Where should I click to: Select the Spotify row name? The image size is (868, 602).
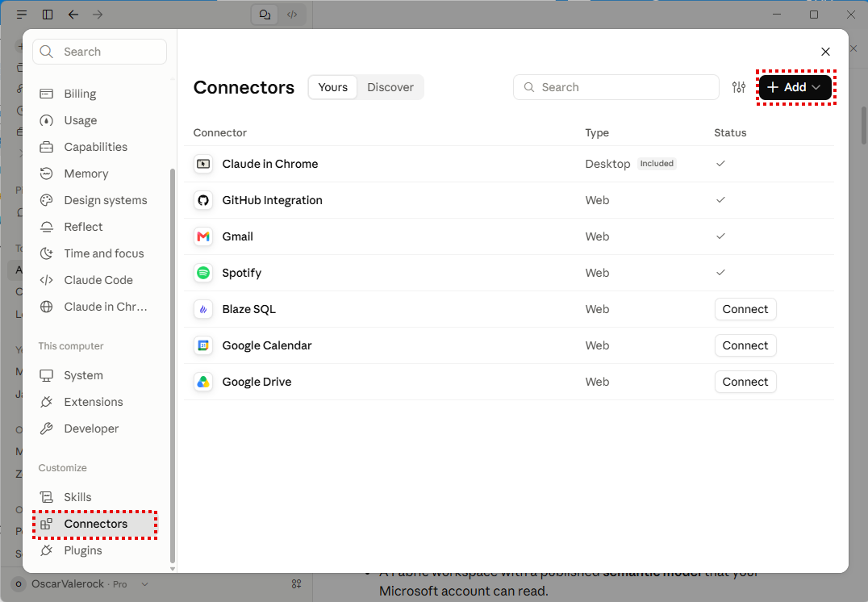[x=241, y=273]
